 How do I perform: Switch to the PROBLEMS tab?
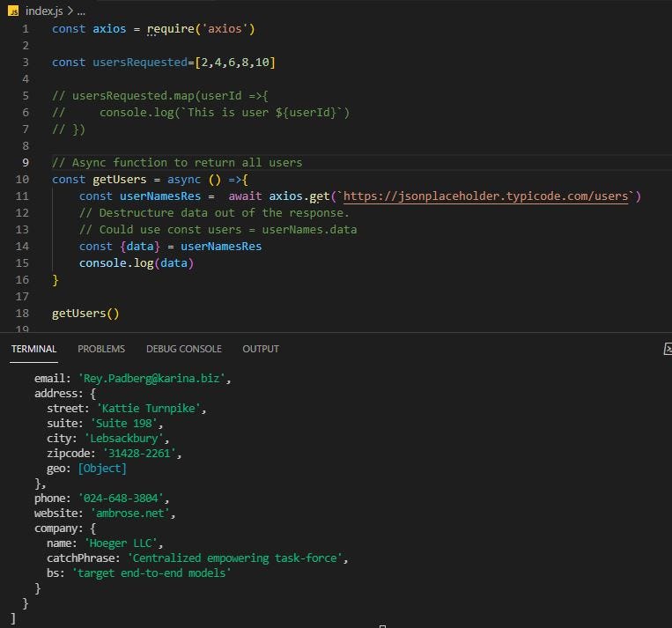click(x=101, y=349)
